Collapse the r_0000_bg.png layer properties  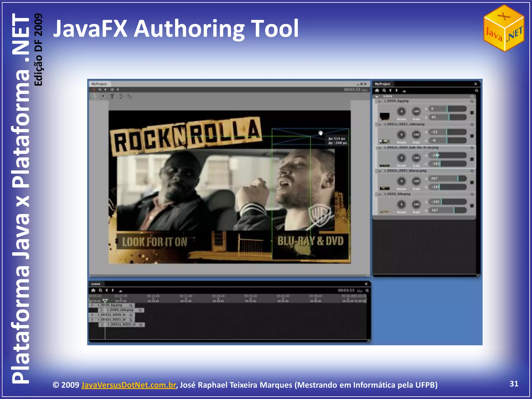[380, 101]
